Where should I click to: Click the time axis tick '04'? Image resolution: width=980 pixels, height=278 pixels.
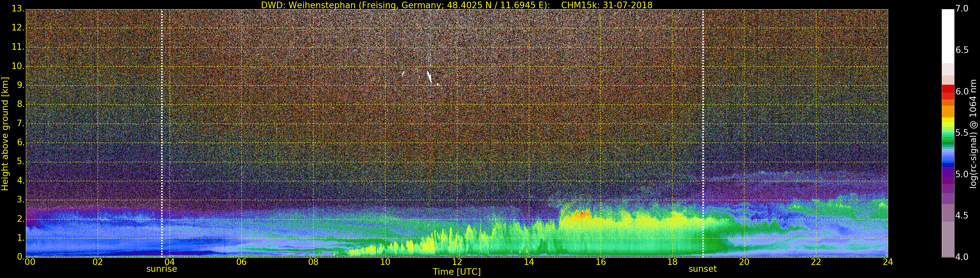pyautogui.click(x=169, y=262)
